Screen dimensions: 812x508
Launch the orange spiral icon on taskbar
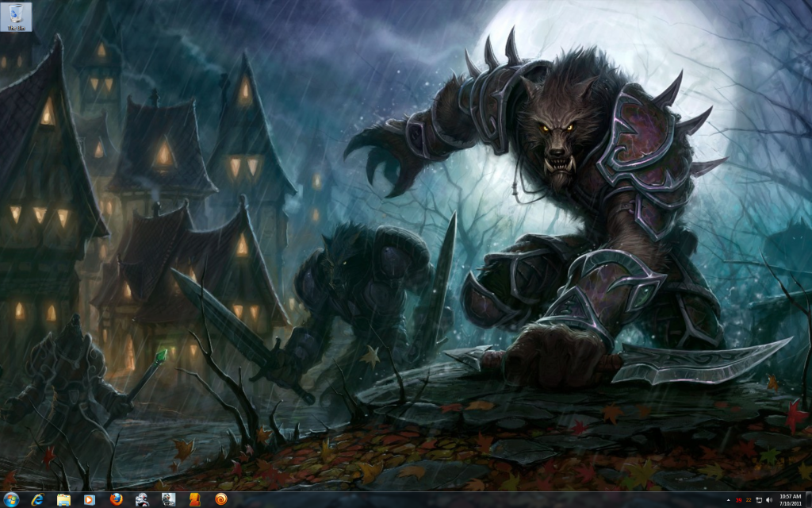(221, 499)
